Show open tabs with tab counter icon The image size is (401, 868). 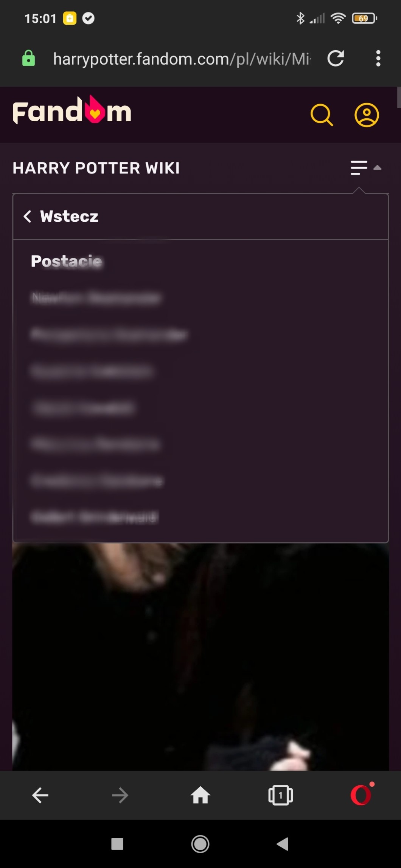point(280,795)
